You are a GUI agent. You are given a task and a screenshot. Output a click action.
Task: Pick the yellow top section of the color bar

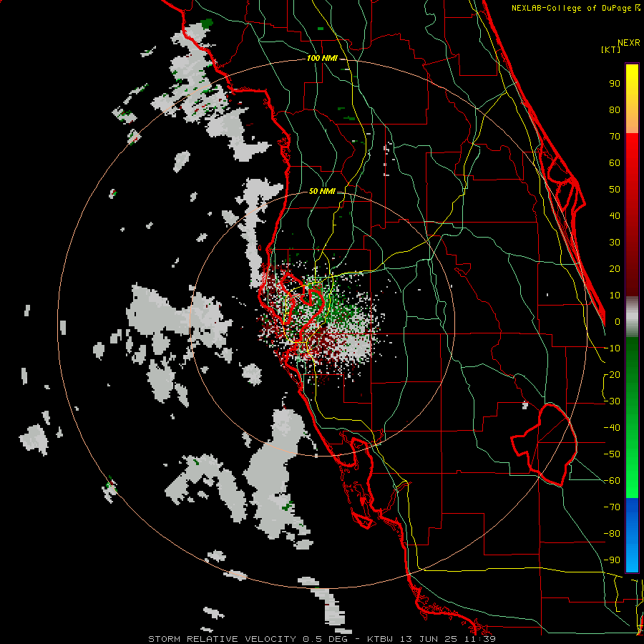pos(632,99)
